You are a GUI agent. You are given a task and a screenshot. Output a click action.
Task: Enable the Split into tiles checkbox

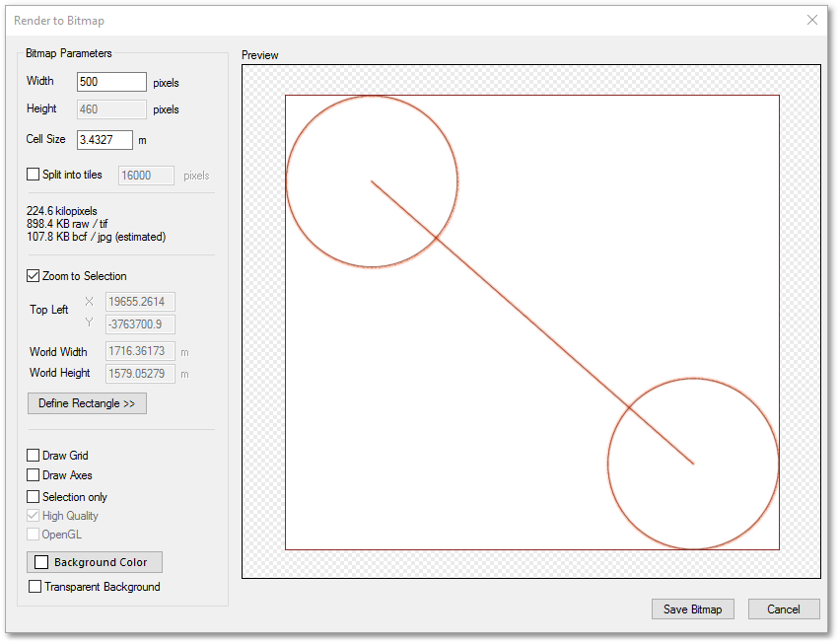(34, 175)
